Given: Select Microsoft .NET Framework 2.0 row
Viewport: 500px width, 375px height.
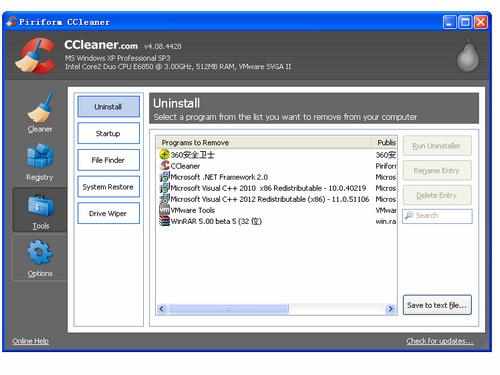Looking at the screenshot, I should [219, 177].
